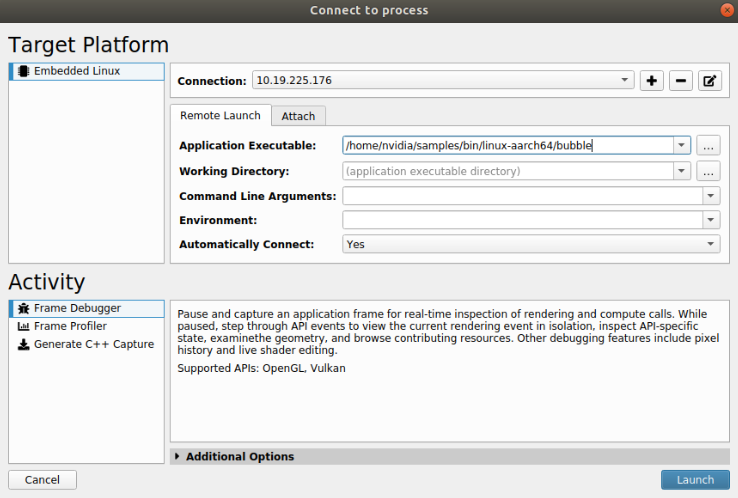Open the Environment dropdown arrow

(x=711, y=220)
